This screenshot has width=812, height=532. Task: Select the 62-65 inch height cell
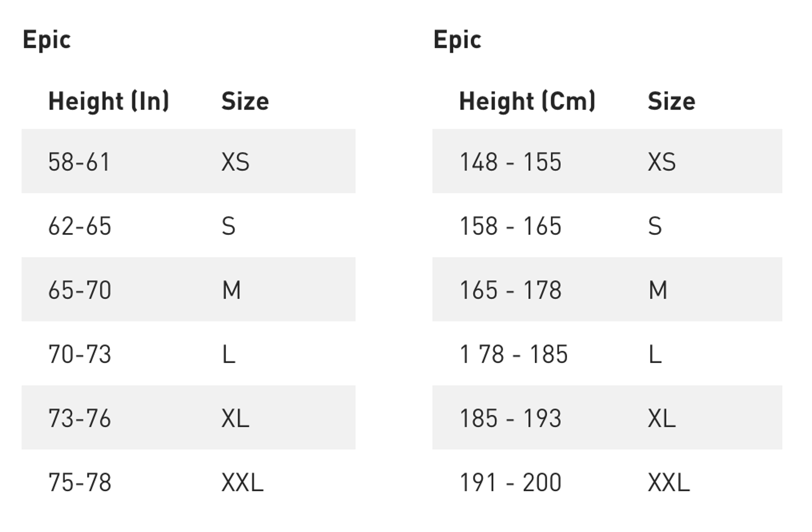(80, 226)
